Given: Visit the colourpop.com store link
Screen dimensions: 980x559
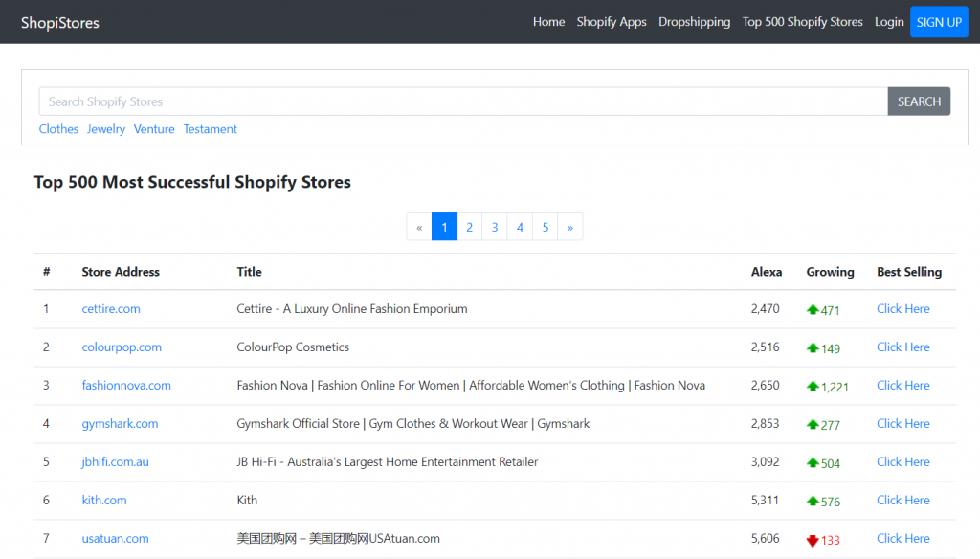Looking at the screenshot, I should (122, 347).
